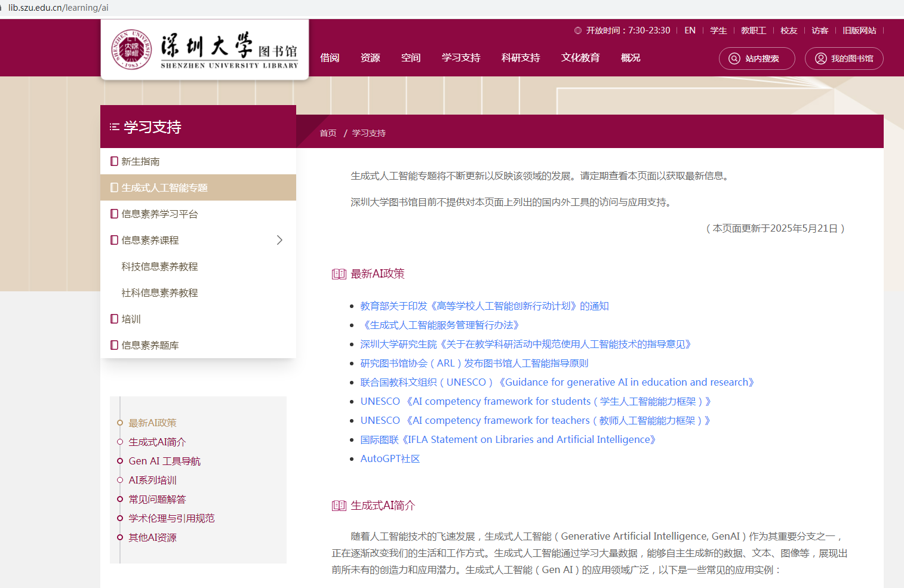Image resolution: width=904 pixels, height=588 pixels.
Task: Open the 空间 main menu
Action: [411, 58]
